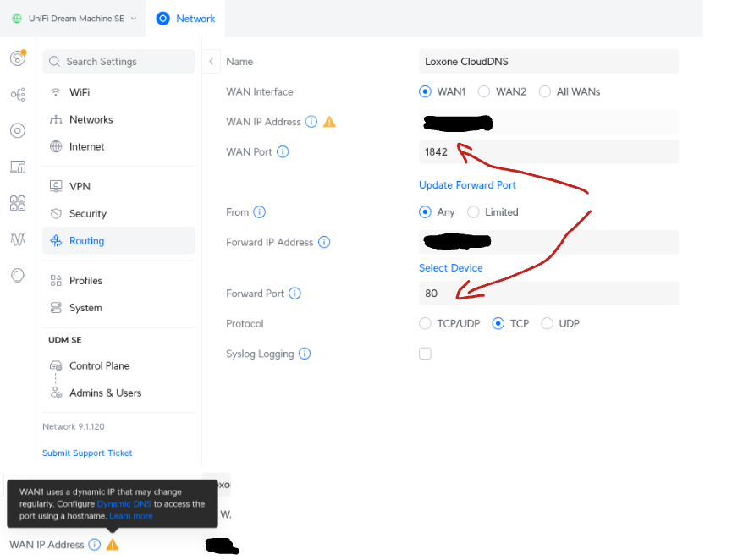Click the Search Settings field

tap(118, 62)
